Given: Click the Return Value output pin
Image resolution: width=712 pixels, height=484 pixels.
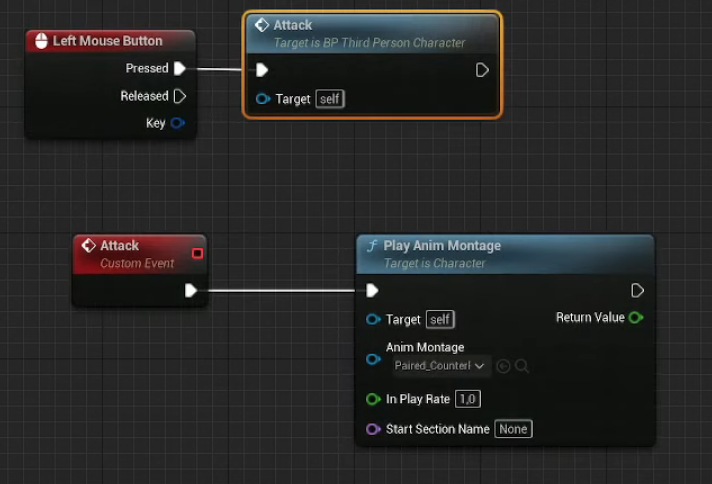Looking at the screenshot, I should pos(636,317).
